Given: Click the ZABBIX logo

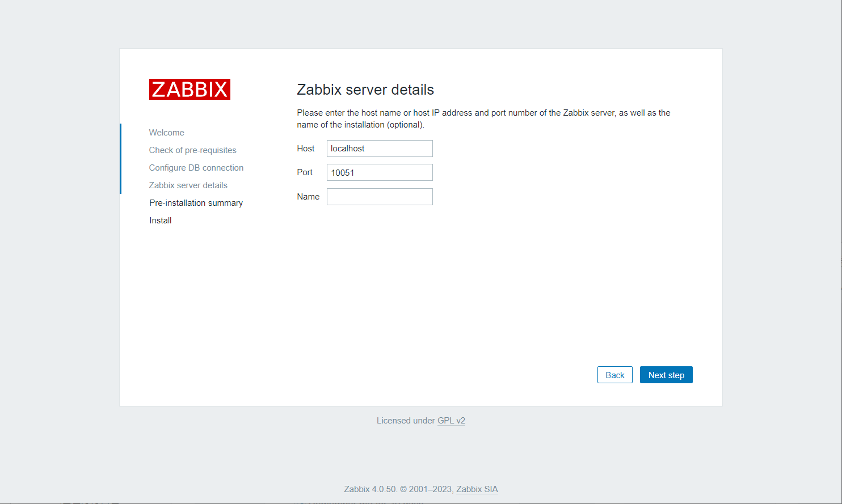Looking at the screenshot, I should [x=190, y=90].
